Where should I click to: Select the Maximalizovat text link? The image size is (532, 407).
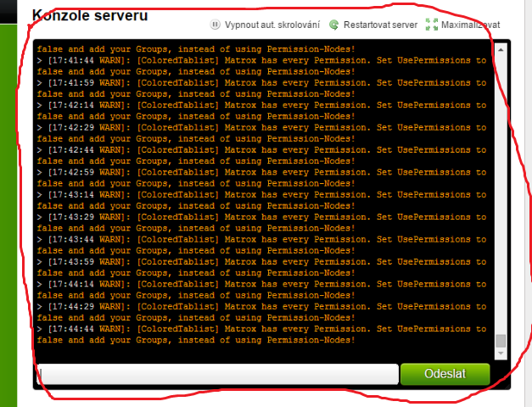[x=471, y=25]
